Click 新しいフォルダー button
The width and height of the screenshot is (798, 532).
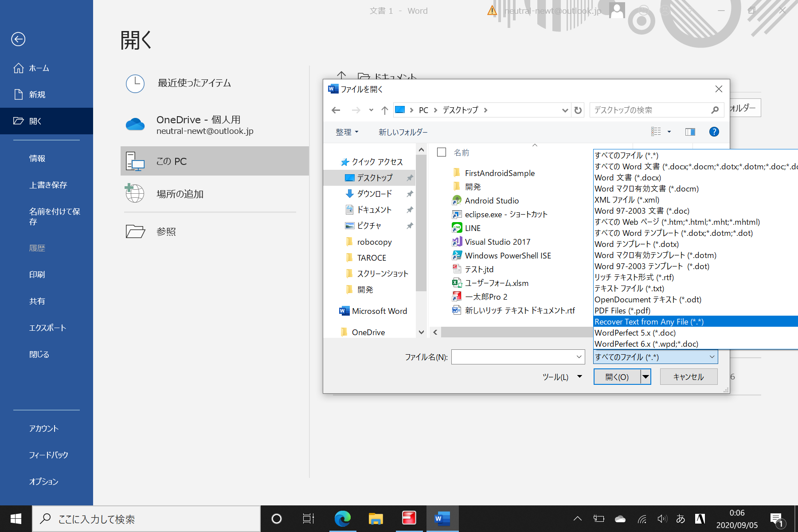[x=403, y=132]
